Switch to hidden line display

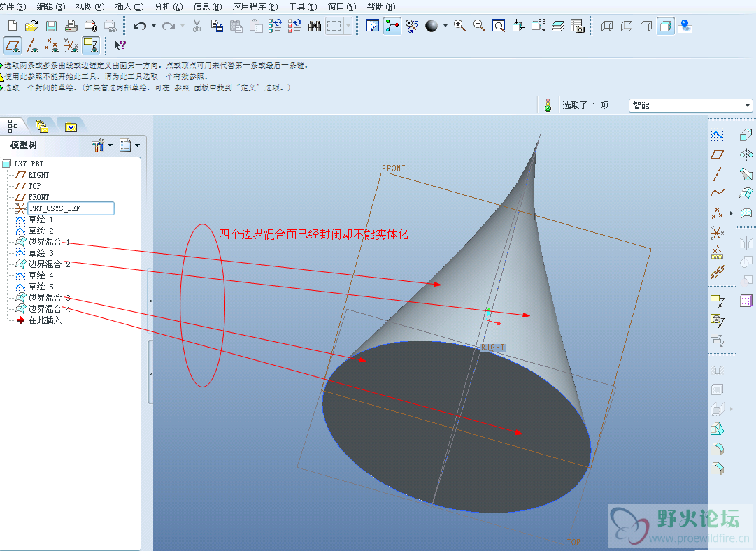[x=627, y=26]
